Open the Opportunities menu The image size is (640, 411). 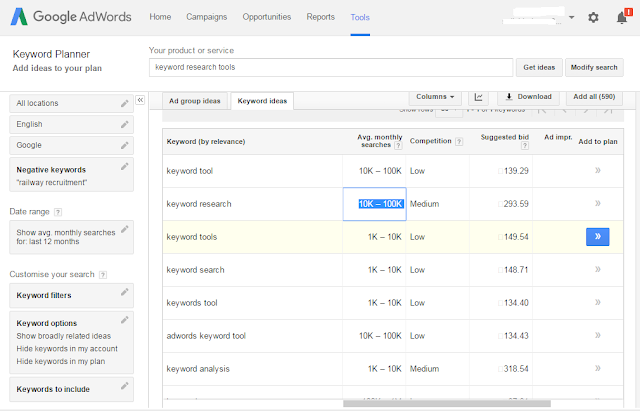pyautogui.click(x=267, y=17)
